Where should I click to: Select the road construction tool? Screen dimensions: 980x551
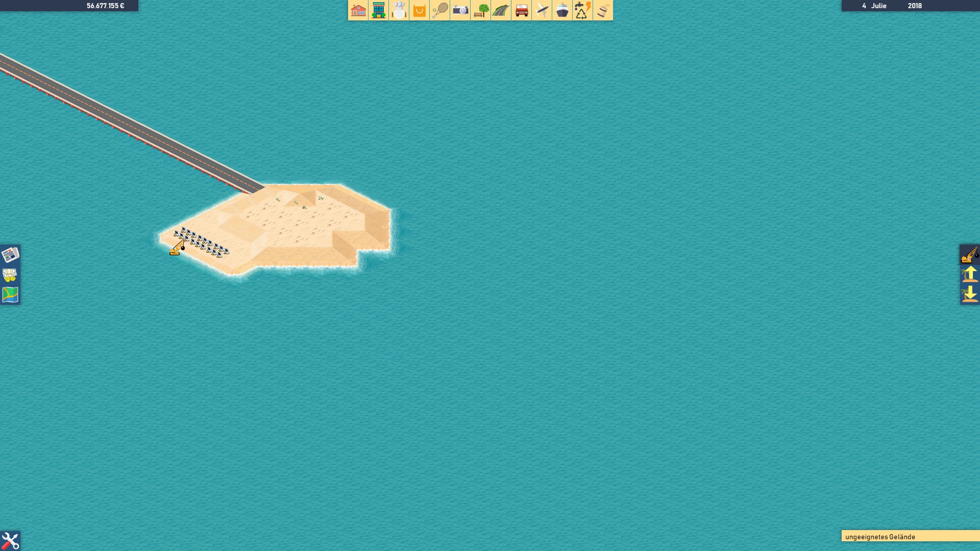click(501, 10)
